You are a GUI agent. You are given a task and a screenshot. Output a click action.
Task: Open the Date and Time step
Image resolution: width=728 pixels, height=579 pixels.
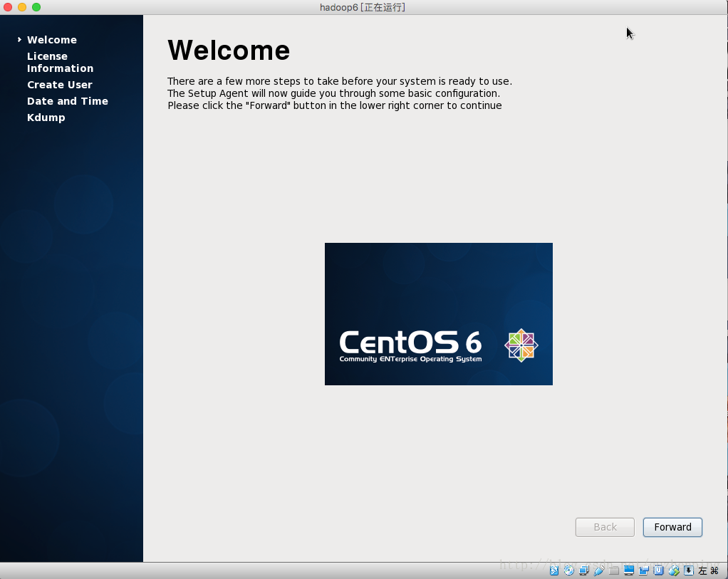(68, 101)
